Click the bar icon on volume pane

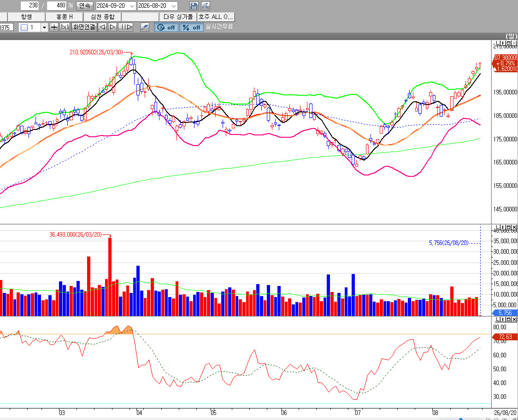tap(503, 227)
